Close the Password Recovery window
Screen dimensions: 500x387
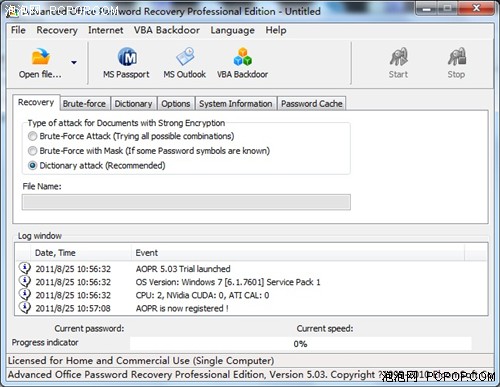click(476, 9)
